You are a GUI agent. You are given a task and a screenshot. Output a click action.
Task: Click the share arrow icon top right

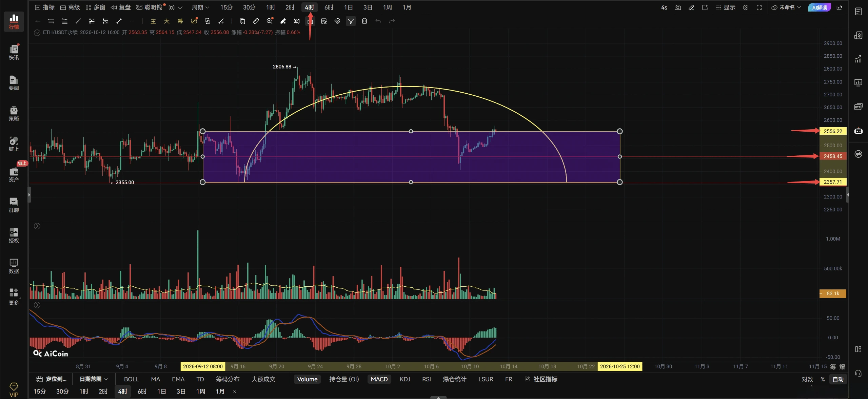pyautogui.click(x=840, y=7)
